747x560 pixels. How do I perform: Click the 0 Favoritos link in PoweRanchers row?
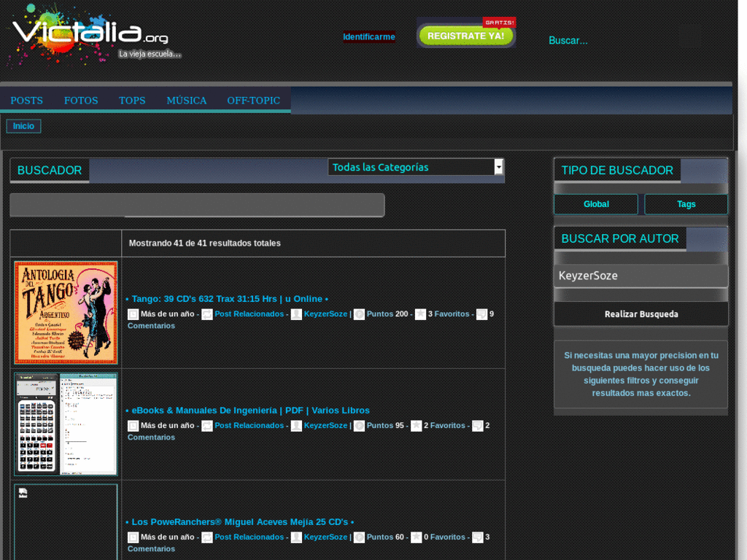coord(444,537)
